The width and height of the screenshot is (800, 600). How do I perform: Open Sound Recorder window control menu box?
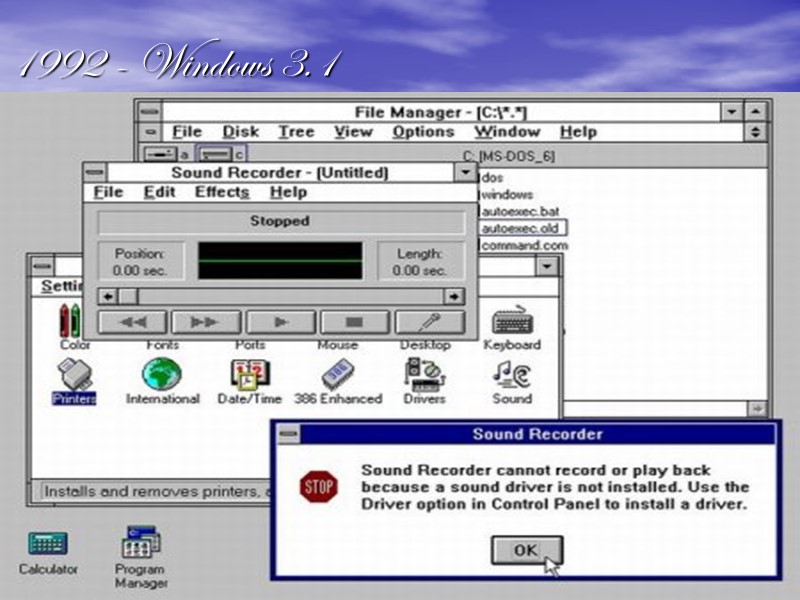click(95, 172)
